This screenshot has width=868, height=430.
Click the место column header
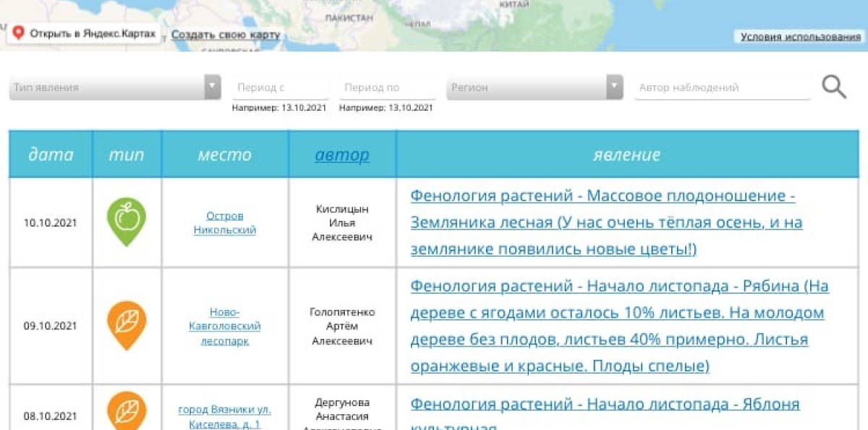pos(225,154)
